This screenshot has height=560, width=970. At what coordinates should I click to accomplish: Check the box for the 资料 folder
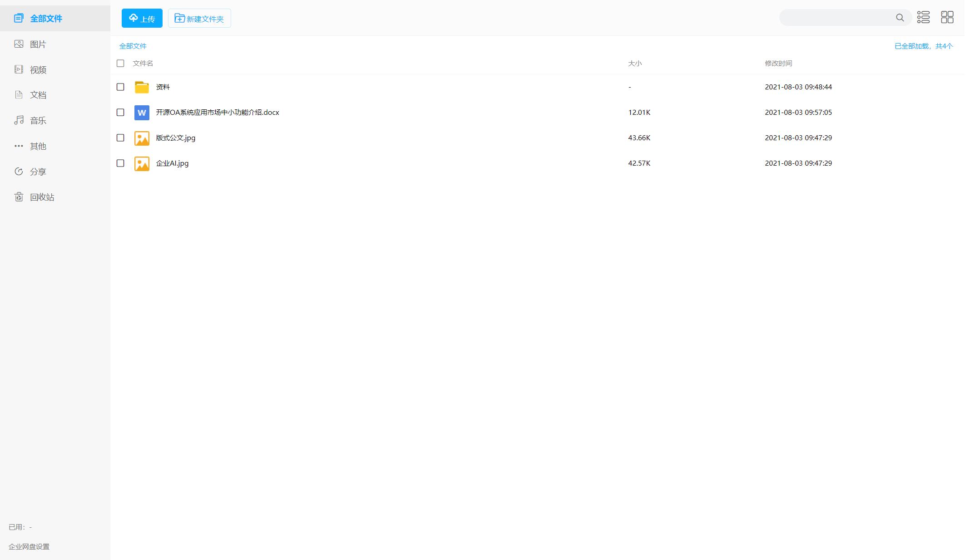point(120,87)
